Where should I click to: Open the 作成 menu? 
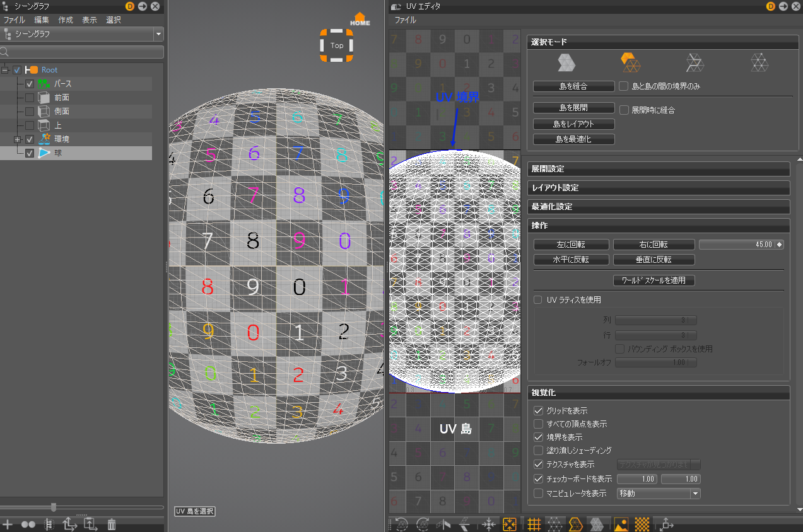point(66,20)
